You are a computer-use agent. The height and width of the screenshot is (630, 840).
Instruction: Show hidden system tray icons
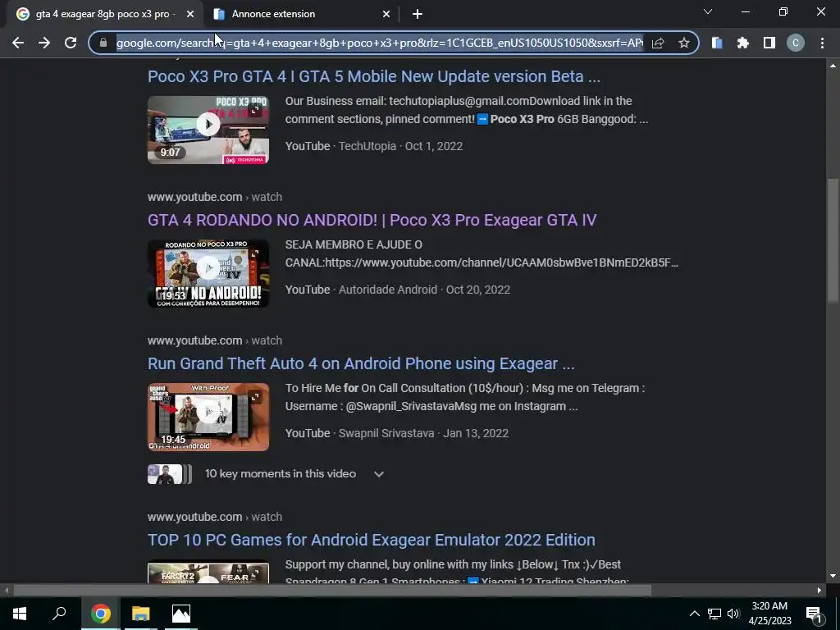click(694, 614)
